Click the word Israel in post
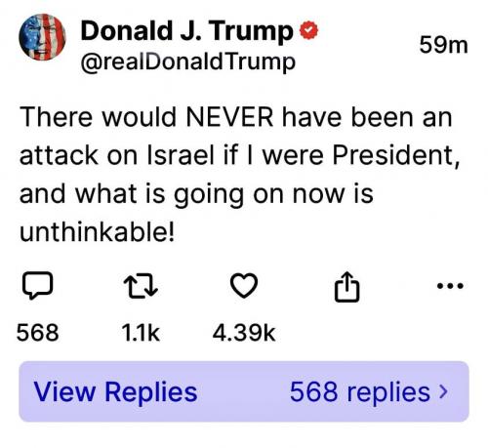 (x=182, y=155)
